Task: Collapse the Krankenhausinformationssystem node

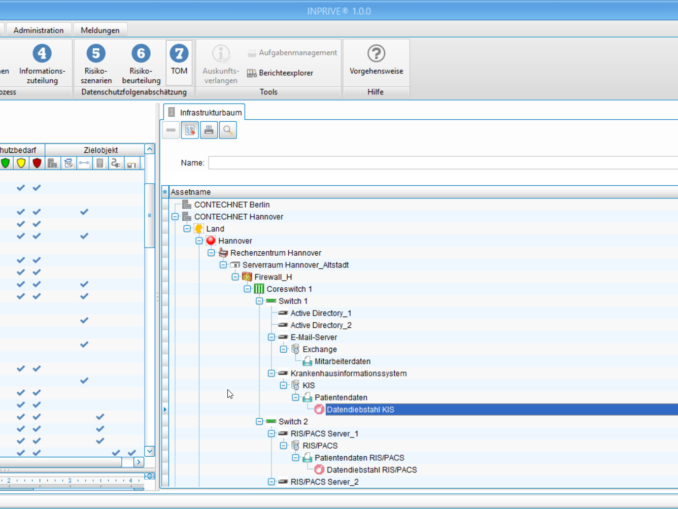Action: click(272, 373)
